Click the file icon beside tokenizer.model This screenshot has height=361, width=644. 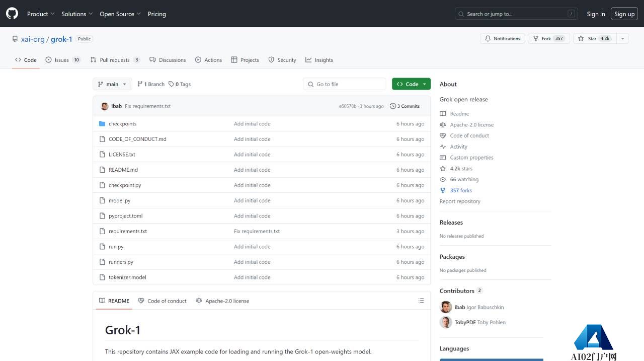102,277
